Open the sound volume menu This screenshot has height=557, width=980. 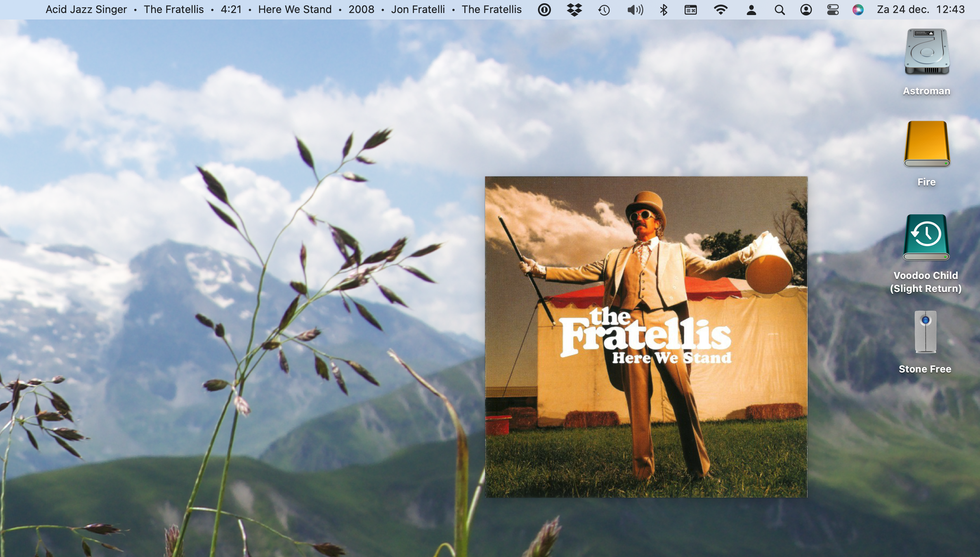635,9
